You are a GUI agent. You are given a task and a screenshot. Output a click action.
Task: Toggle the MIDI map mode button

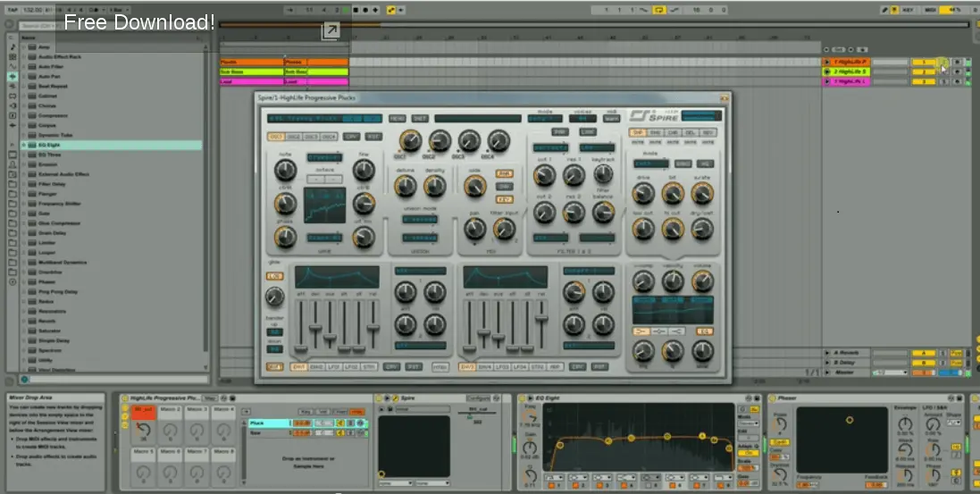930,10
